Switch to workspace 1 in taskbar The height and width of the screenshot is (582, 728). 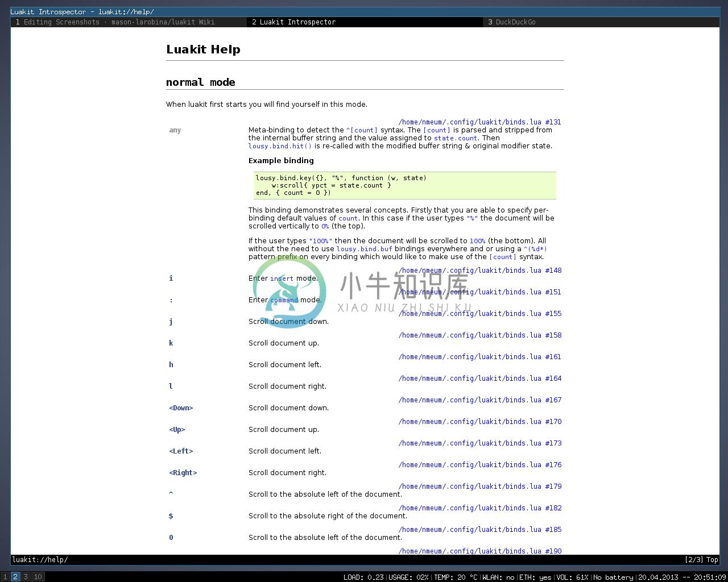(x=5, y=577)
